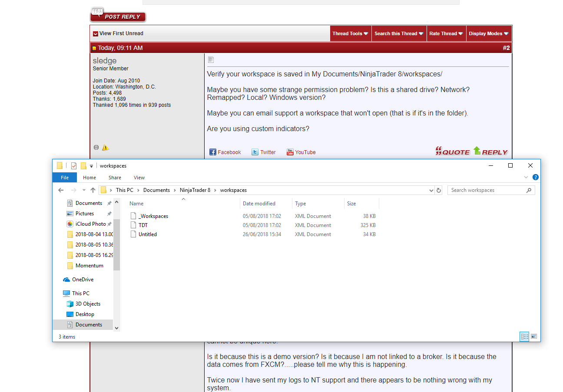Open the Rate Thread menu
Image resolution: width=563 pixels, height=392 pixels.
coord(446,33)
